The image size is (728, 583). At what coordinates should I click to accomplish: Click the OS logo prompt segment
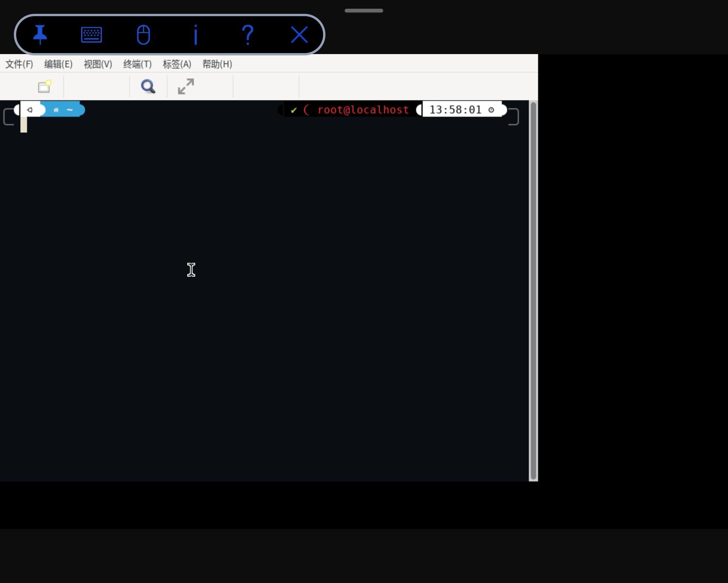tap(30, 110)
